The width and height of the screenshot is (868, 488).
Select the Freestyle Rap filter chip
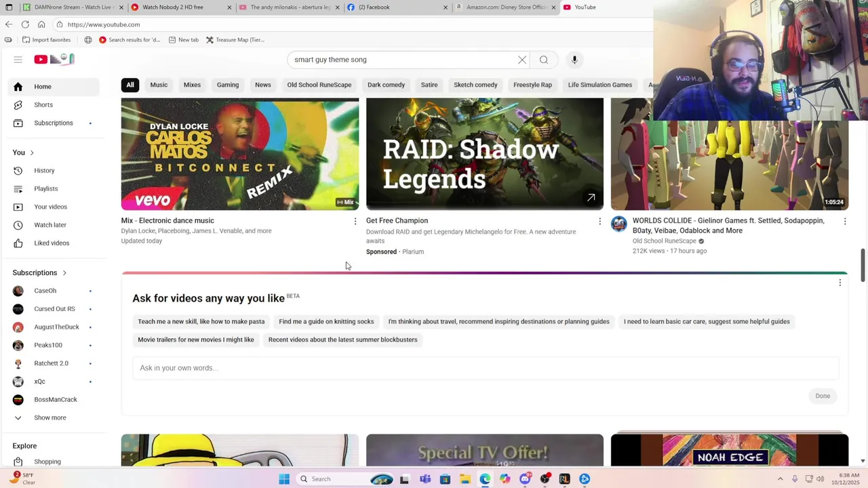coord(532,85)
